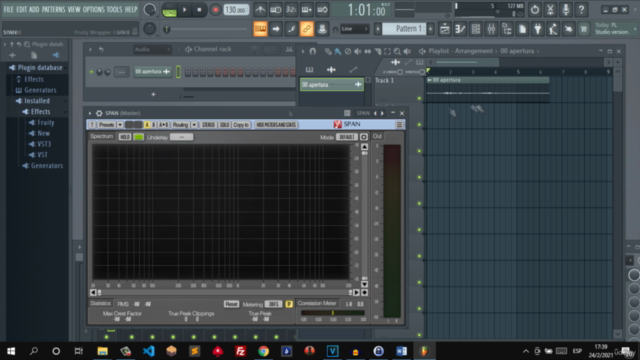The width and height of the screenshot is (640, 360).
Task: Stop playback with the Stop button
Action: click(199, 9)
